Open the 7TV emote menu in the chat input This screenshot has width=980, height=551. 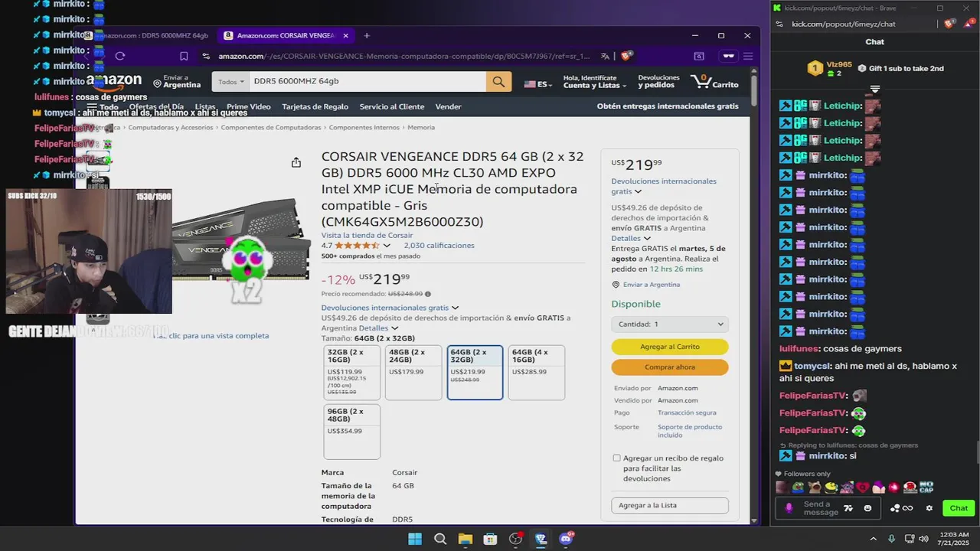coord(848,508)
